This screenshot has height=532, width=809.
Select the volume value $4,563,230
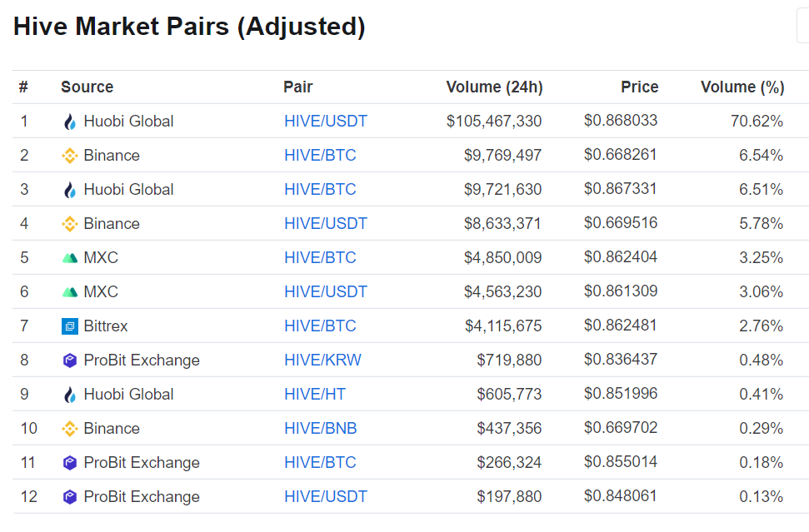click(x=502, y=291)
